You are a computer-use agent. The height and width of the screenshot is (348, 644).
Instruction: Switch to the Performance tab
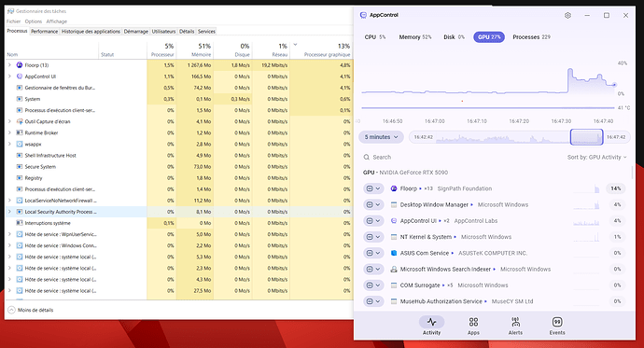point(45,32)
